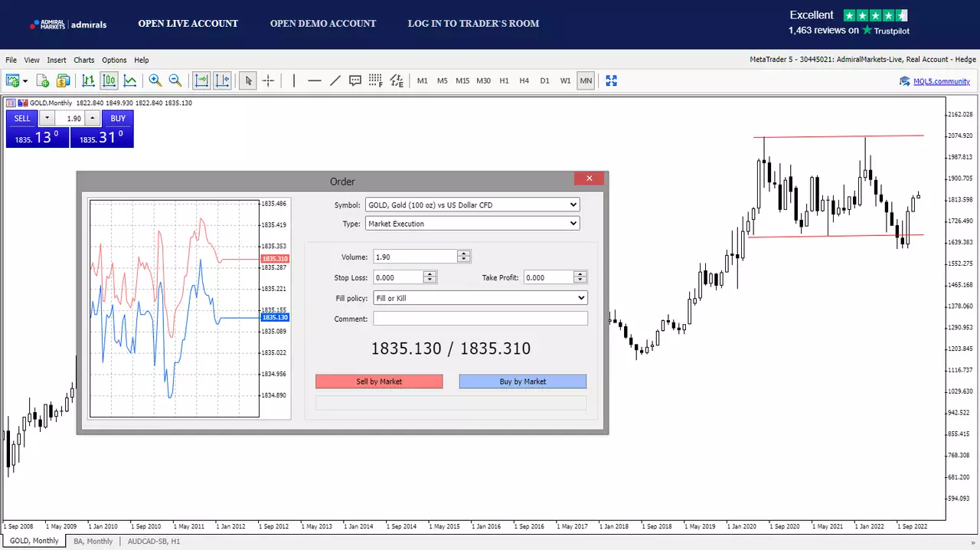Expand the Symbol dropdown
The width and height of the screenshot is (980, 550).
[x=472, y=205]
